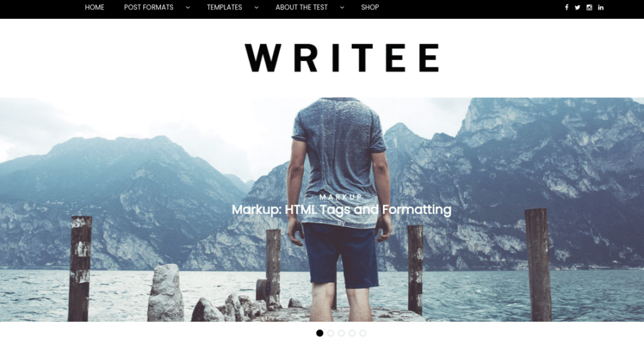The width and height of the screenshot is (644, 344).
Task: Open the Instagram social icon
Action: [589, 8]
